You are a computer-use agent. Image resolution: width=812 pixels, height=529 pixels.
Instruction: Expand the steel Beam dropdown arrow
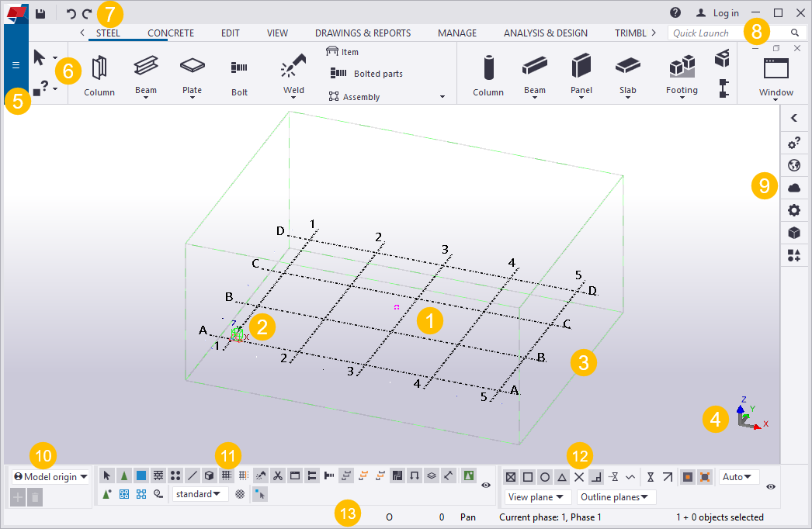tap(146, 97)
